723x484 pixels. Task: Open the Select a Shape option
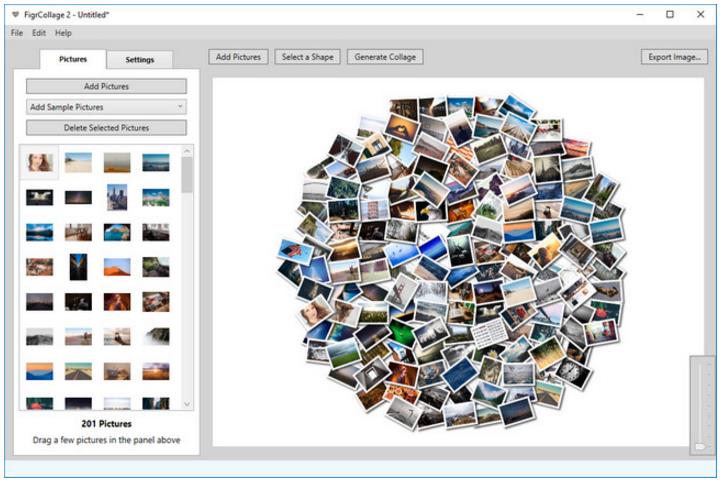click(307, 57)
